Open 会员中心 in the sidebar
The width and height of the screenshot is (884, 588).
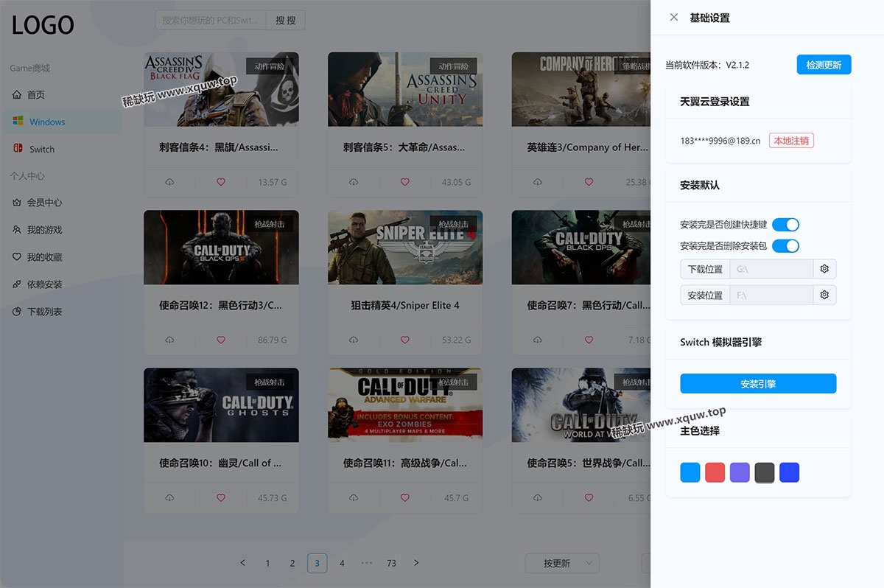[62, 202]
